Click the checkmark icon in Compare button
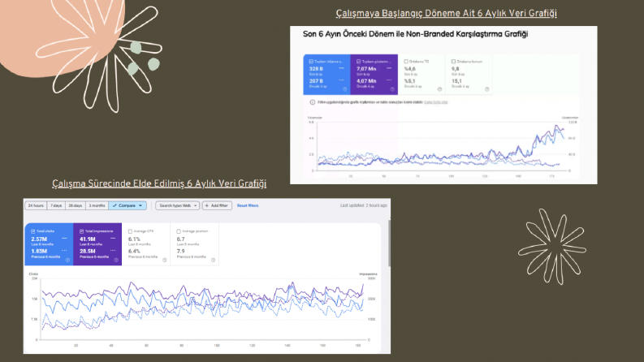This screenshot has width=644, height=362. tap(115, 205)
